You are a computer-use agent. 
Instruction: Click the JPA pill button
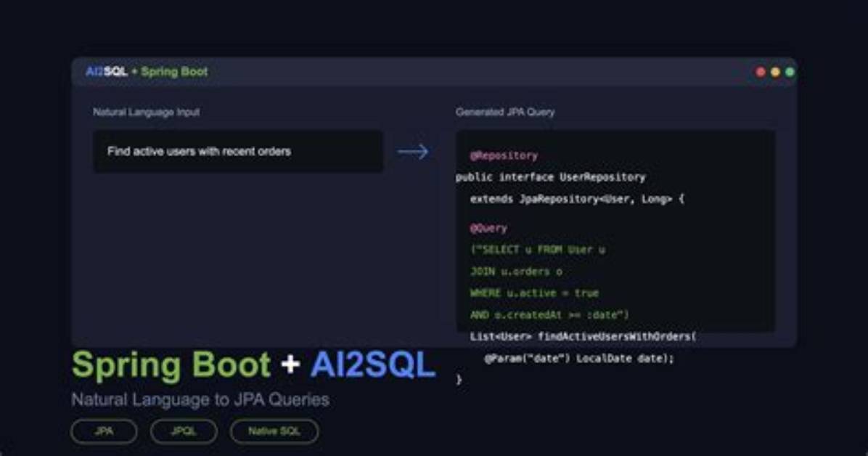click(x=104, y=431)
